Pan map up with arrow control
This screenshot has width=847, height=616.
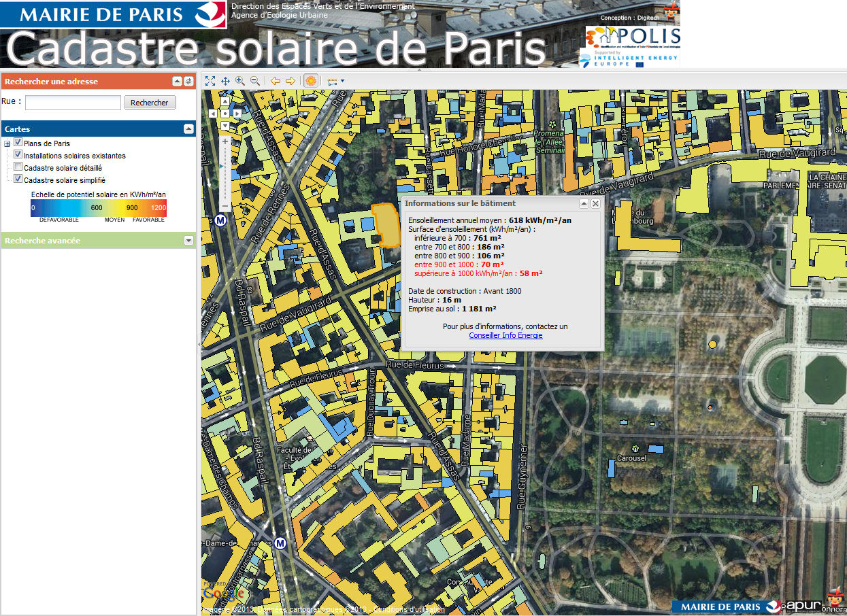coord(225,103)
